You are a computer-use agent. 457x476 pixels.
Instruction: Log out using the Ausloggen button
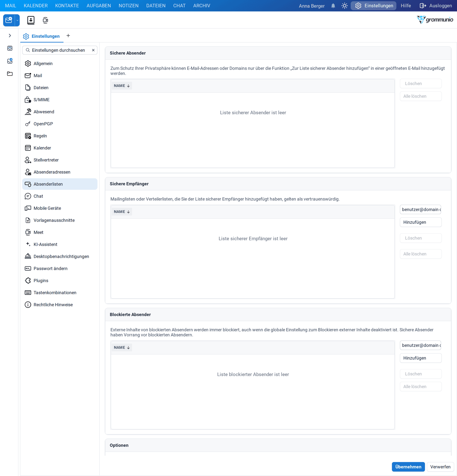click(x=436, y=6)
